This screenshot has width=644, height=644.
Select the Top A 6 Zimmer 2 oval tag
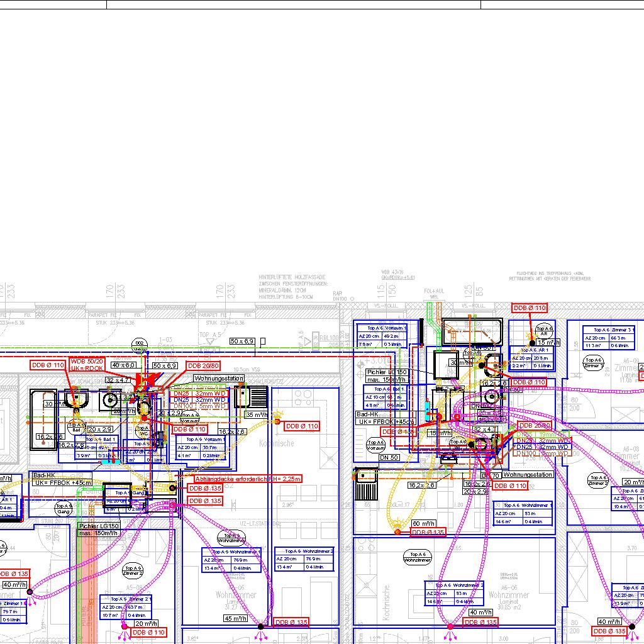(598, 482)
